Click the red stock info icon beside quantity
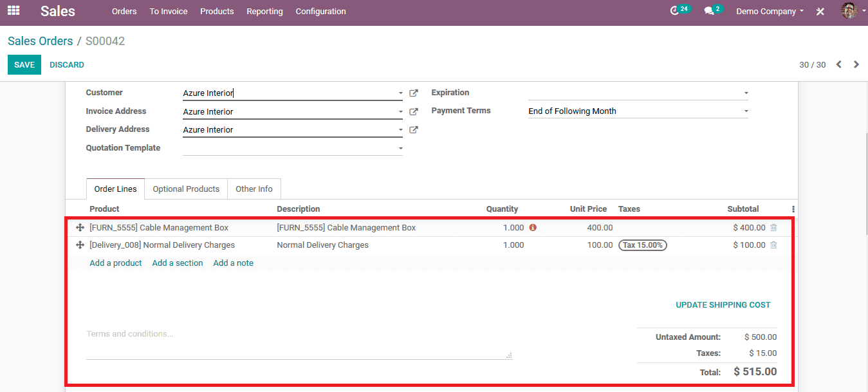Viewport: 868px width, 392px height. (533, 227)
